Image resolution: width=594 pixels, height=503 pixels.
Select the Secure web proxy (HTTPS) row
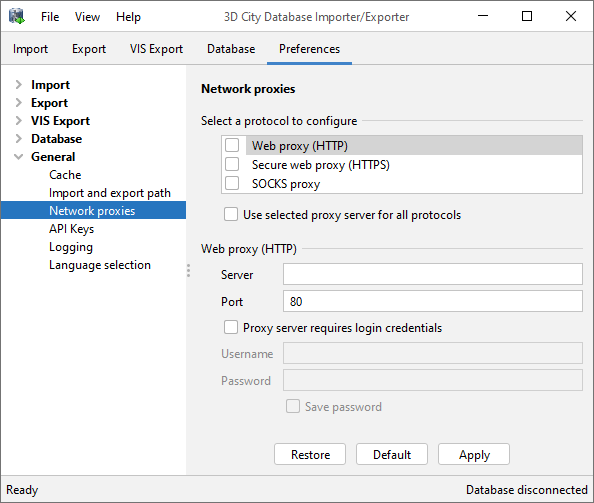(414, 165)
